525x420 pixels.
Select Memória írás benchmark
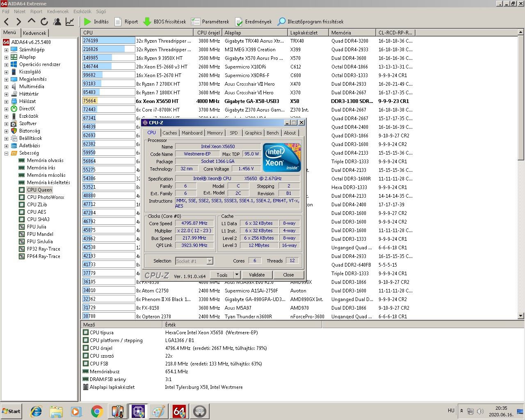41,168
